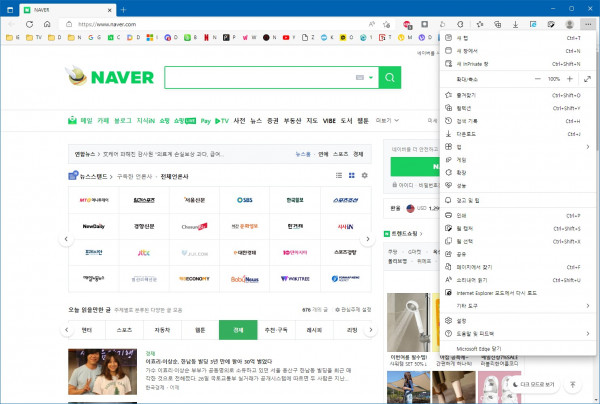600x404 pixels.
Task: Select 웹 캡처 web capture menu item
Action: (x=517, y=228)
